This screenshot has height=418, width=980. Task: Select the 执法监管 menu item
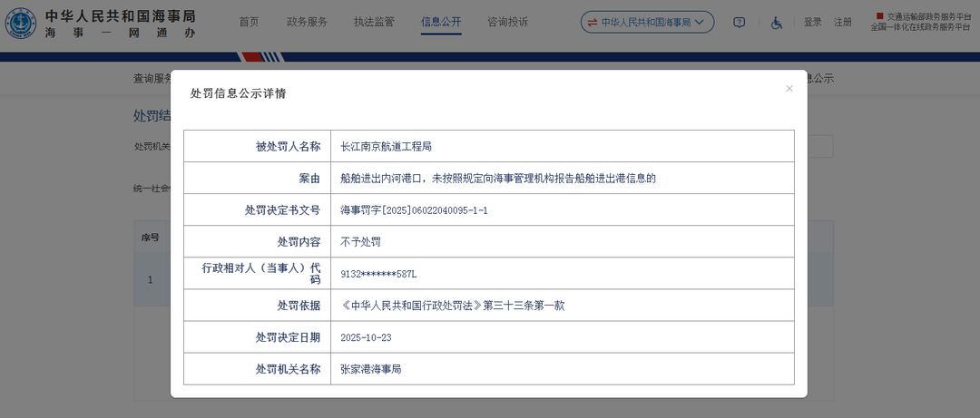[x=374, y=22]
